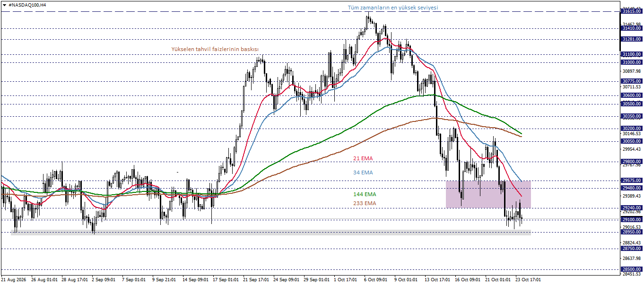644x285 pixels.
Task: Click the 30897.98 price scale value
Action: (632, 71)
